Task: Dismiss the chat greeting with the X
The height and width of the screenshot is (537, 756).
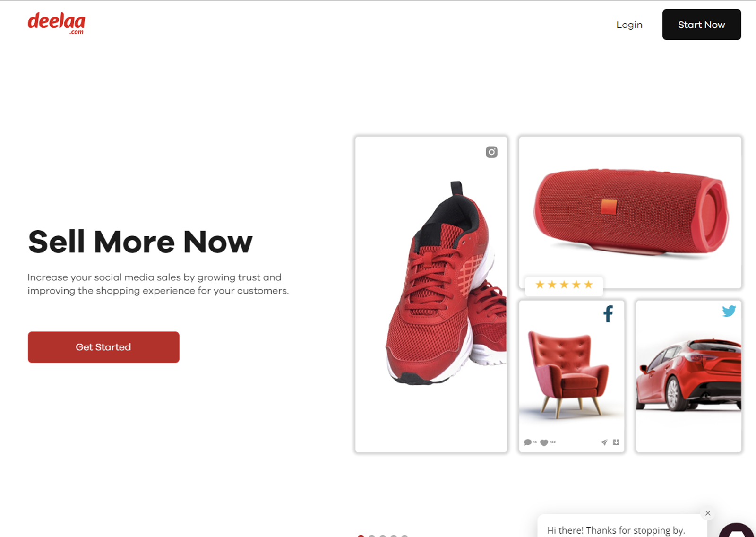Action: (708, 513)
